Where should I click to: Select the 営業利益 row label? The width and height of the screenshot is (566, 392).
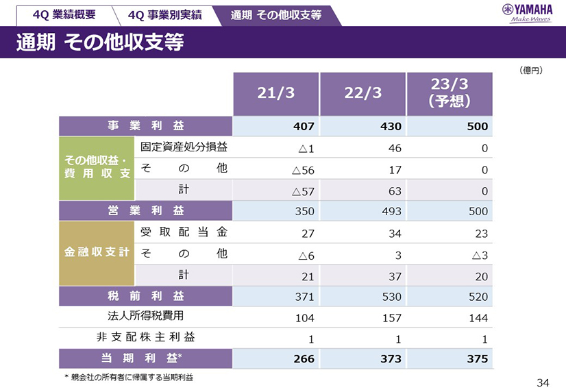point(145,210)
